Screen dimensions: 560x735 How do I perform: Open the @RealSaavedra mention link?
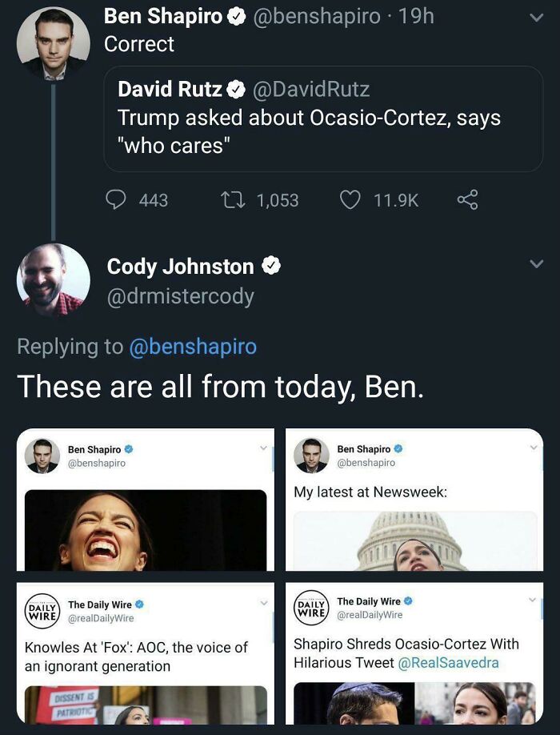click(448, 663)
